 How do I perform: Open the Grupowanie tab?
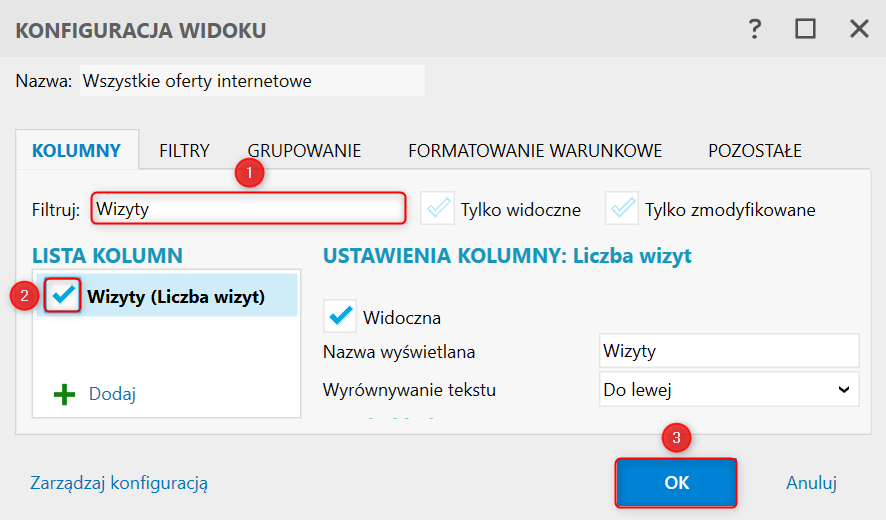[x=304, y=151]
